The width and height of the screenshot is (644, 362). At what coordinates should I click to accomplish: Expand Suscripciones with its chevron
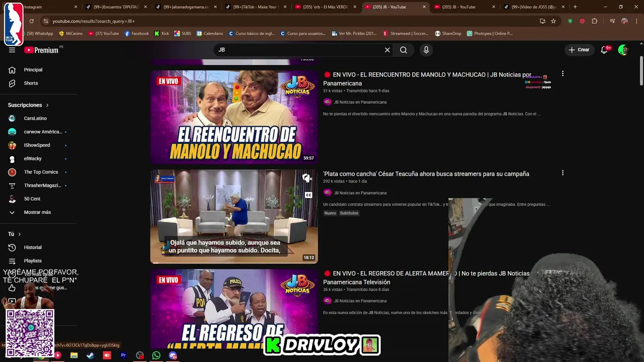[x=47, y=105]
